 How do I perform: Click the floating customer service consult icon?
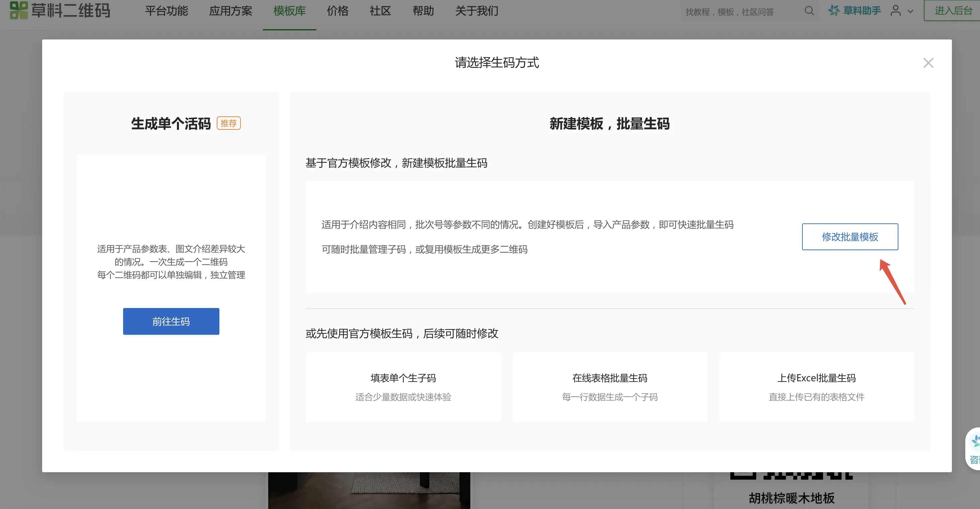click(973, 449)
